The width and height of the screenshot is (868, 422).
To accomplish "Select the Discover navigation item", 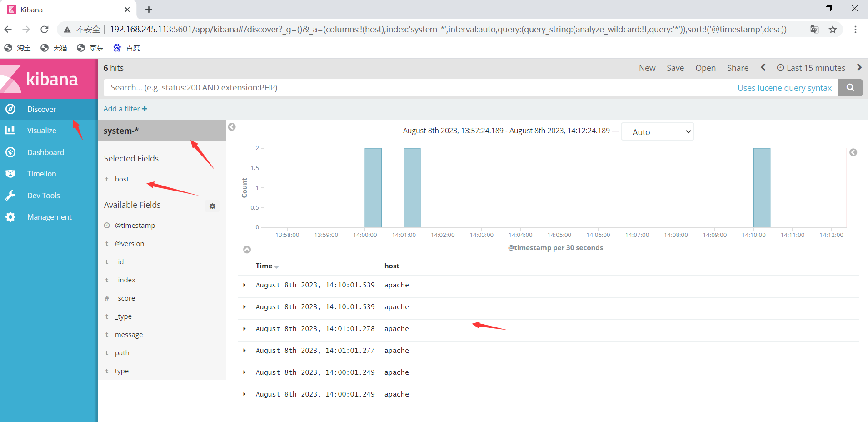I will click(49, 109).
